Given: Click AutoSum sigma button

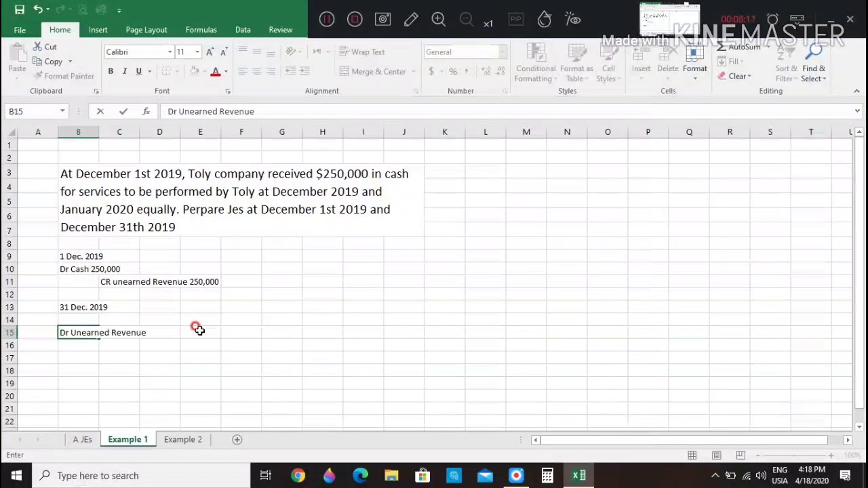Looking at the screenshot, I should tap(738, 47).
